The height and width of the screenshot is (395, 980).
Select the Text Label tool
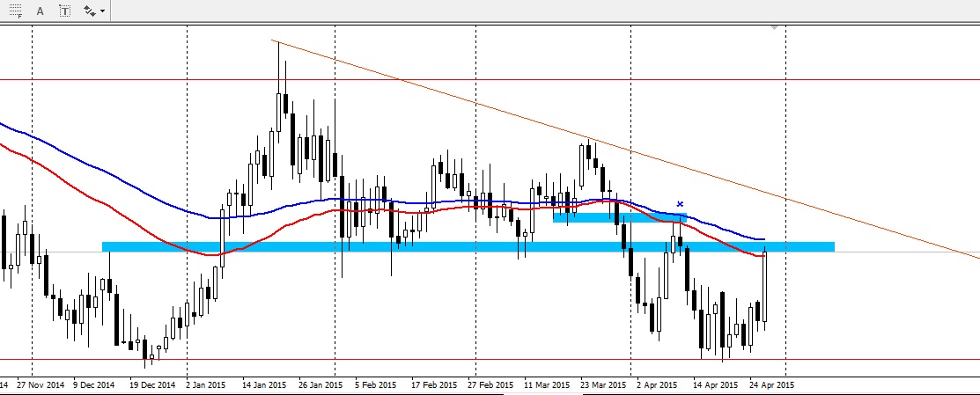pyautogui.click(x=65, y=11)
